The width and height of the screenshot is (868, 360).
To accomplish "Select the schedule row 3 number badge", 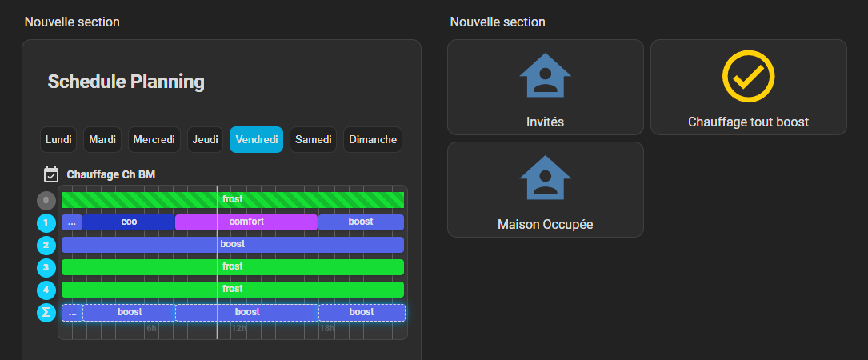I will coord(46,267).
